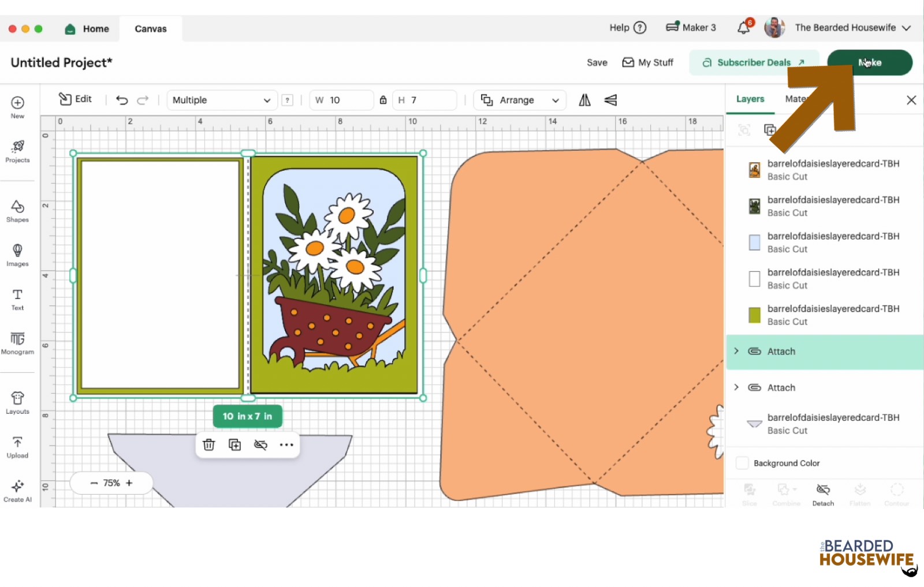
Task: Click the Slice button
Action: (x=750, y=495)
